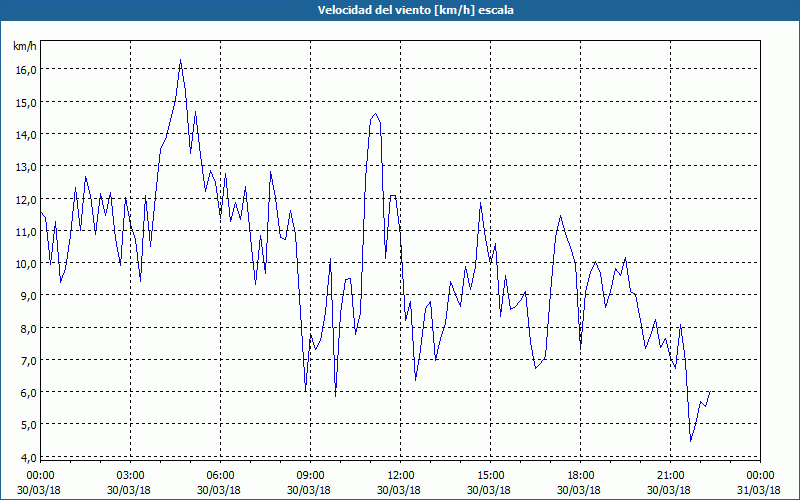The image size is (800, 500).
Task: Click the "06:00" time label
Action: 220,476
